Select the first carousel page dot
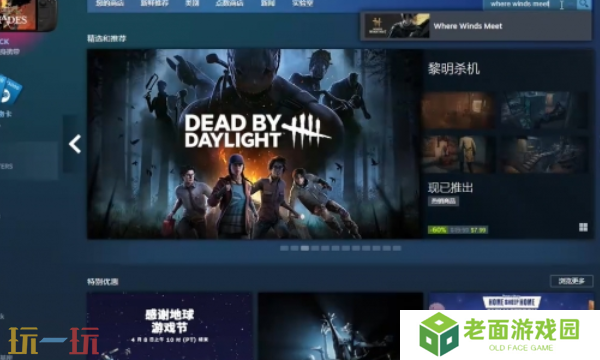This screenshot has height=360, width=600. (284, 248)
